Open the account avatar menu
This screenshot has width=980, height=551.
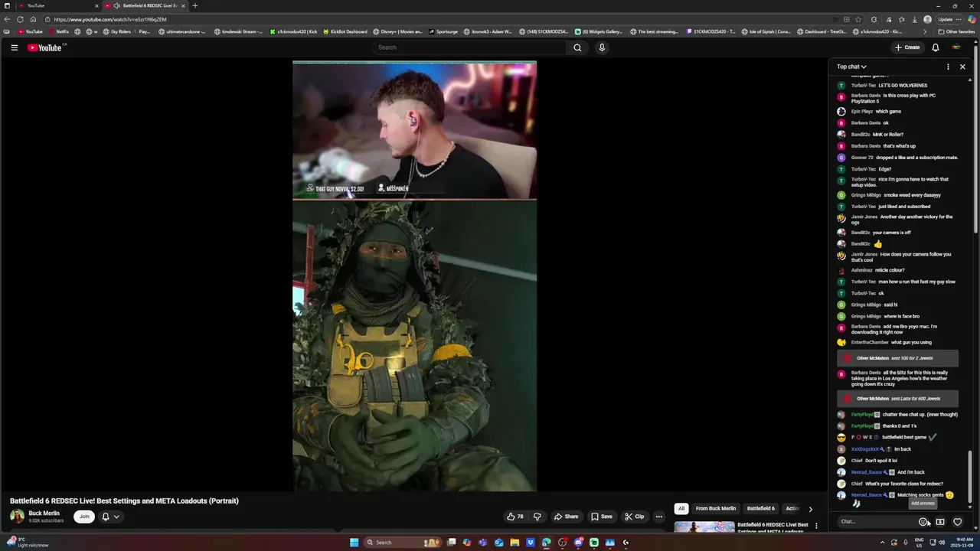pos(956,47)
